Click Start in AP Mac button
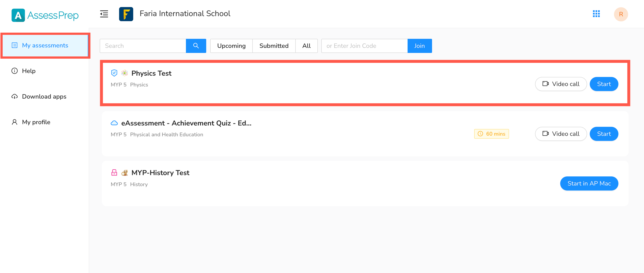The width and height of the screenshot is (644, 273). coord(589,183)
